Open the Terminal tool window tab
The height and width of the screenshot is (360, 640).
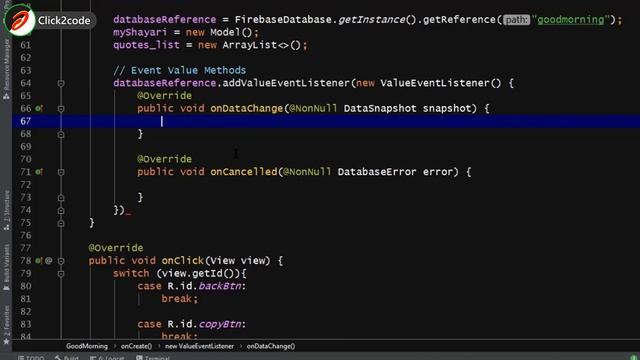153,358
